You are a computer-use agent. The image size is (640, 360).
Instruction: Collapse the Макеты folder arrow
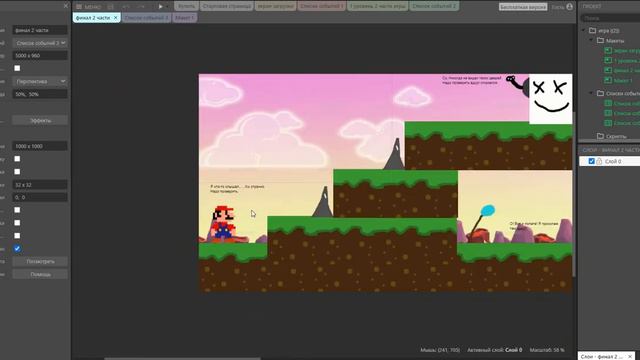click(x=591, y=40)
